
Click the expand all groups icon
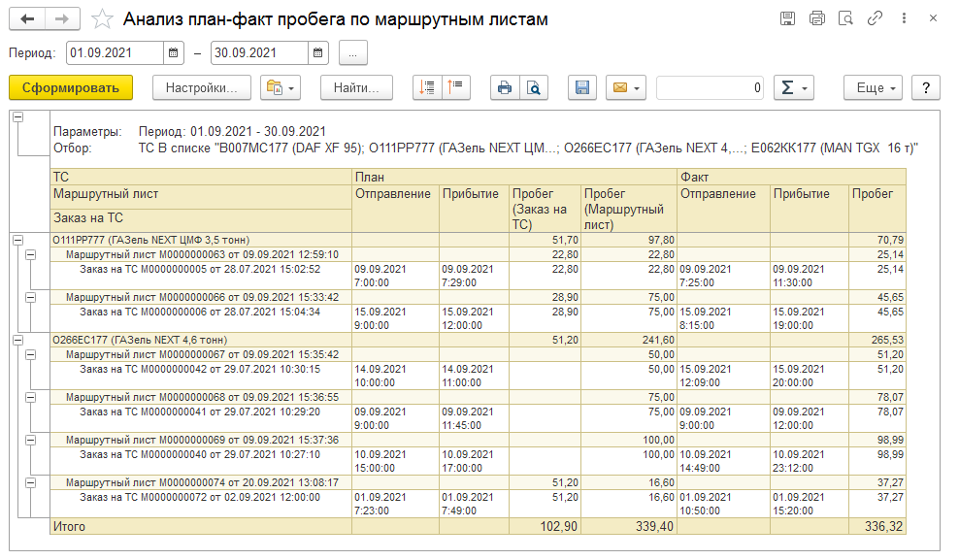[427, 87]
